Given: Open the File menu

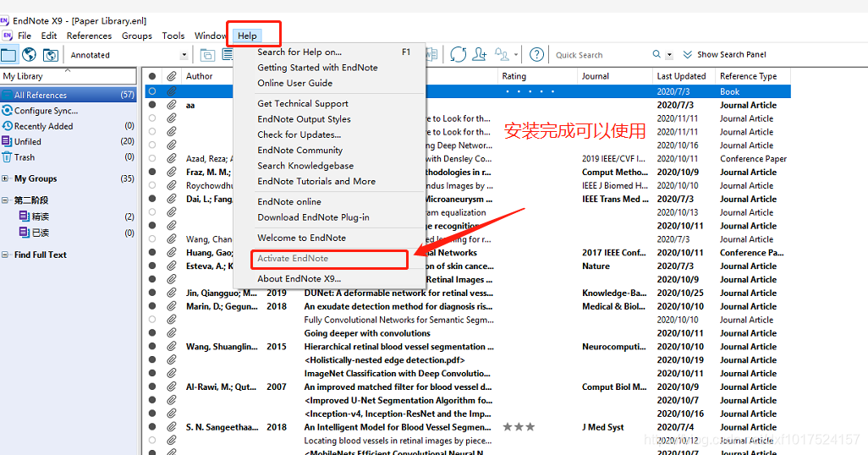Looking at the screenshot, I should point(25,36).
